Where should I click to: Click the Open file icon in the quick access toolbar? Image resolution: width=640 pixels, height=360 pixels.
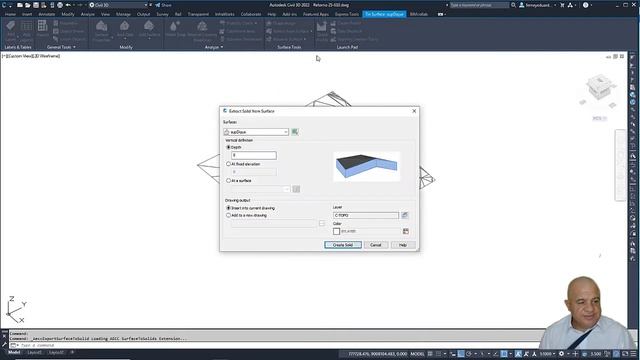tap(27, 5)
